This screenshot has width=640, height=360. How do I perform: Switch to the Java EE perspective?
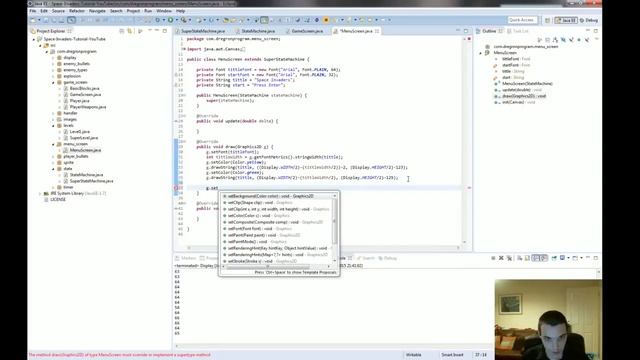[566, 20]
